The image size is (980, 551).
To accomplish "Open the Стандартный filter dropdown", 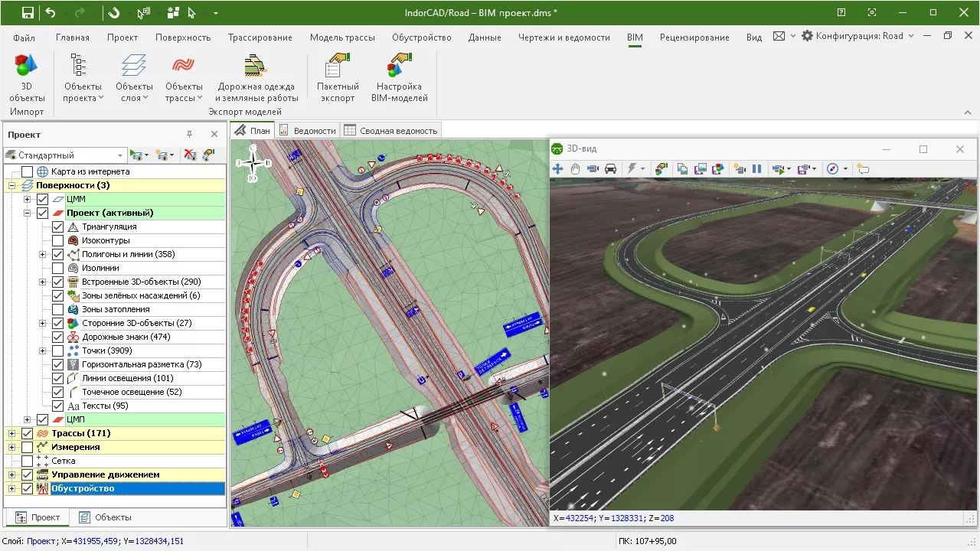I will [122, 155].
